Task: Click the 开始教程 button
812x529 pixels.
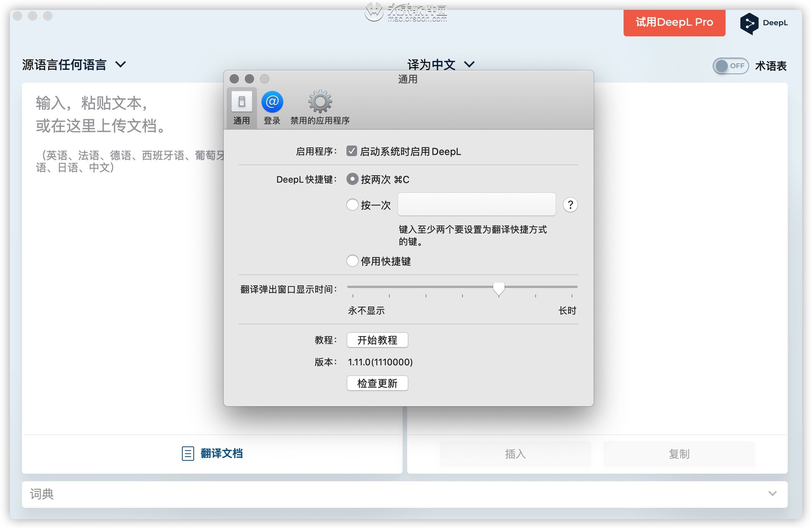Action: point(377,340)
